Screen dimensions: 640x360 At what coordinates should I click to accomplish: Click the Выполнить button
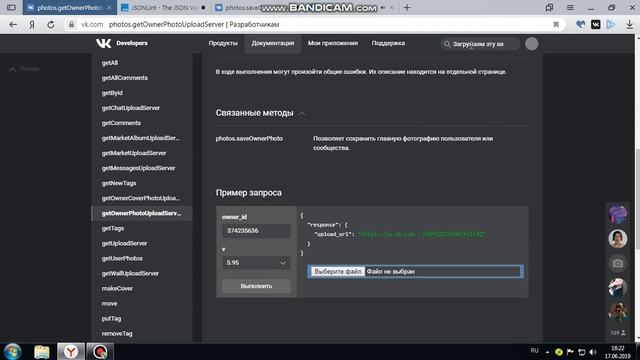click(256, 286)
